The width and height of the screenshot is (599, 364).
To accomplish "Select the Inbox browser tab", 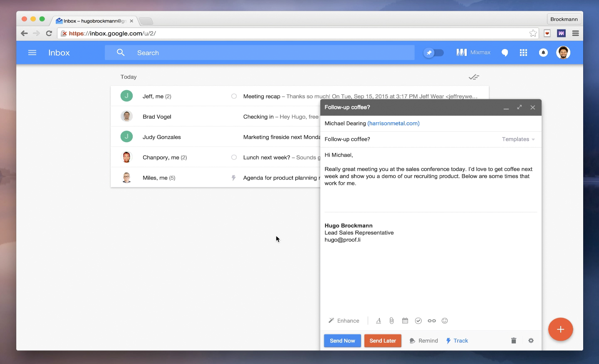I will [x=94, y=21].
